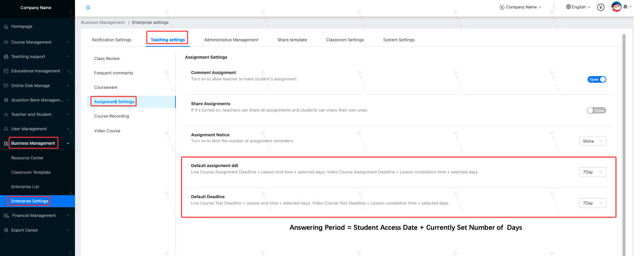This screenshot has height=256, width=644.
Task: Collapse the Business Management sidebar menu
Action: tap(68, 144)
